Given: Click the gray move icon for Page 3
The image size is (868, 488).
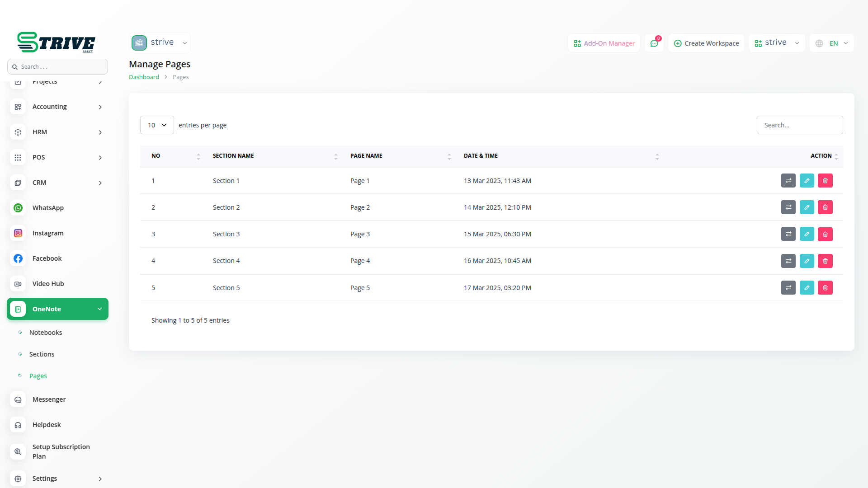Looking at the screenshot, I should click(788, 234).
